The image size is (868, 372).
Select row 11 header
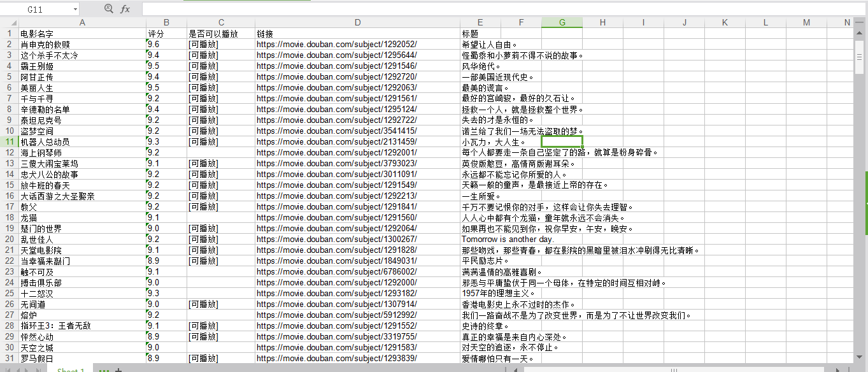coord(10,142)
